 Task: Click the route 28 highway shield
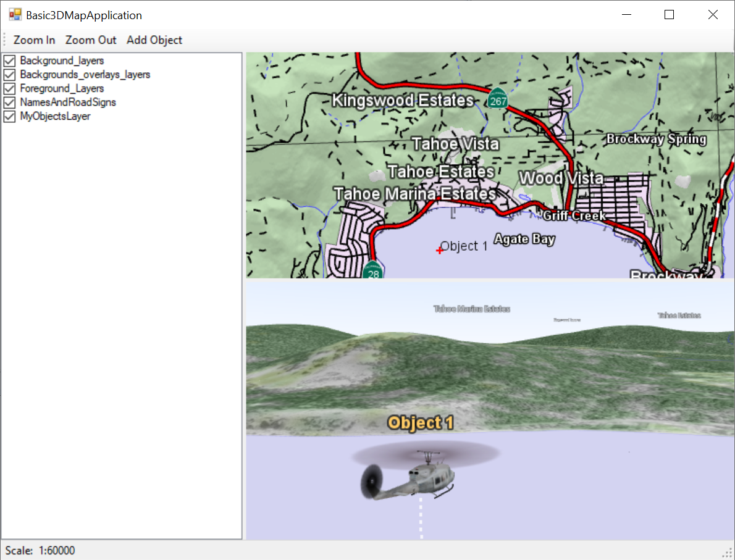coord(373,272)
